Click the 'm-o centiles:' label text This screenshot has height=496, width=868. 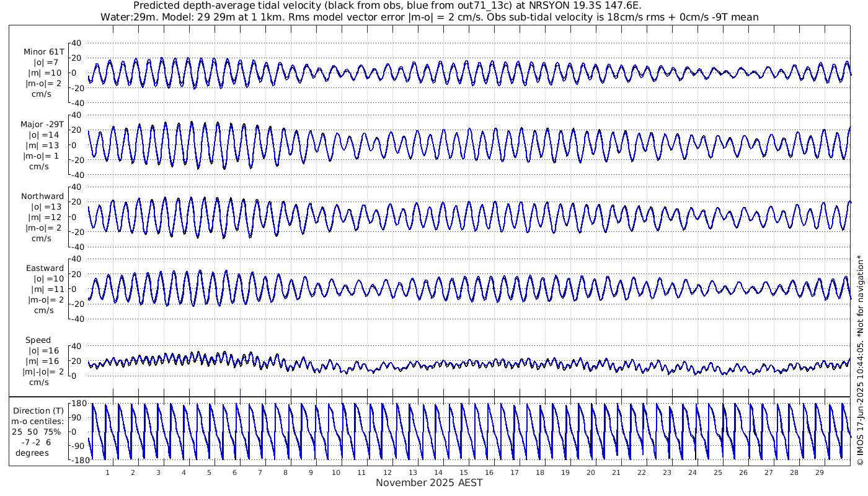(x=38, y=421)
